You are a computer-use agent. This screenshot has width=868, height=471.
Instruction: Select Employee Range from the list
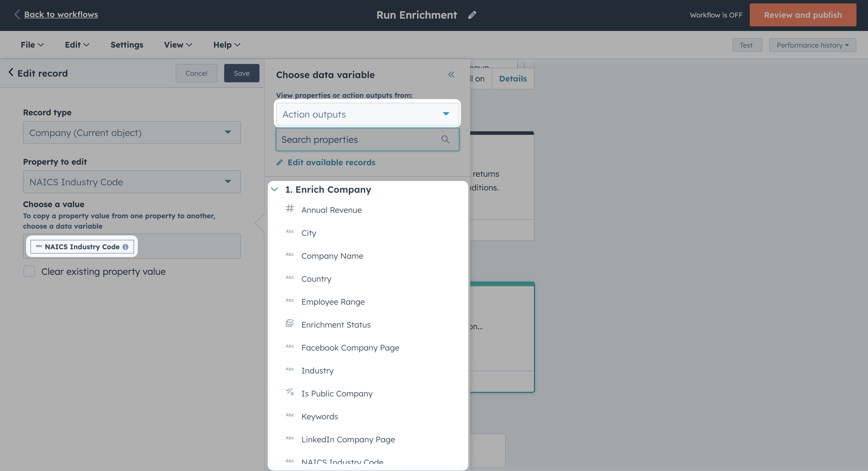333,302
